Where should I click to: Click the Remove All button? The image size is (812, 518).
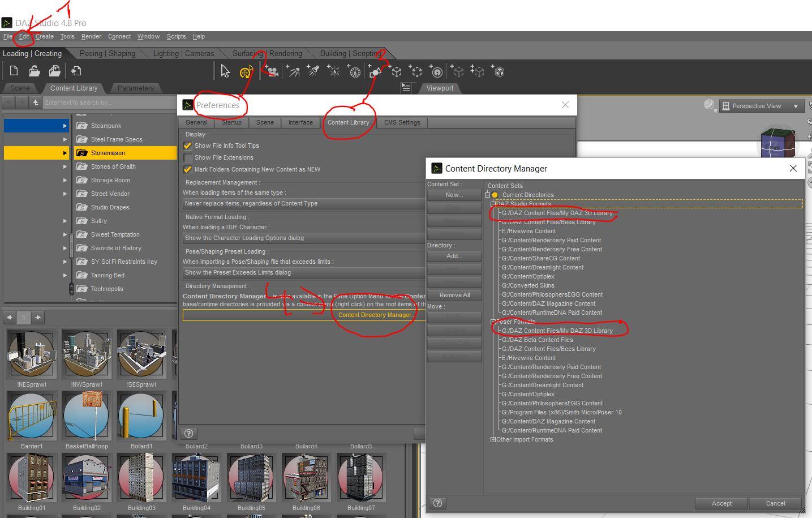[x=454, y=295]
